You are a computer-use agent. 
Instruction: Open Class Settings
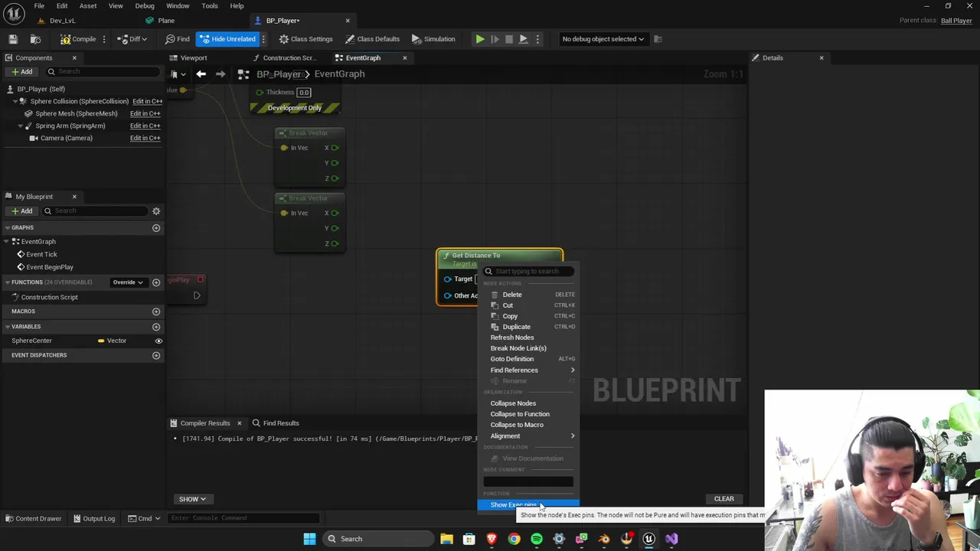point(305,39)
